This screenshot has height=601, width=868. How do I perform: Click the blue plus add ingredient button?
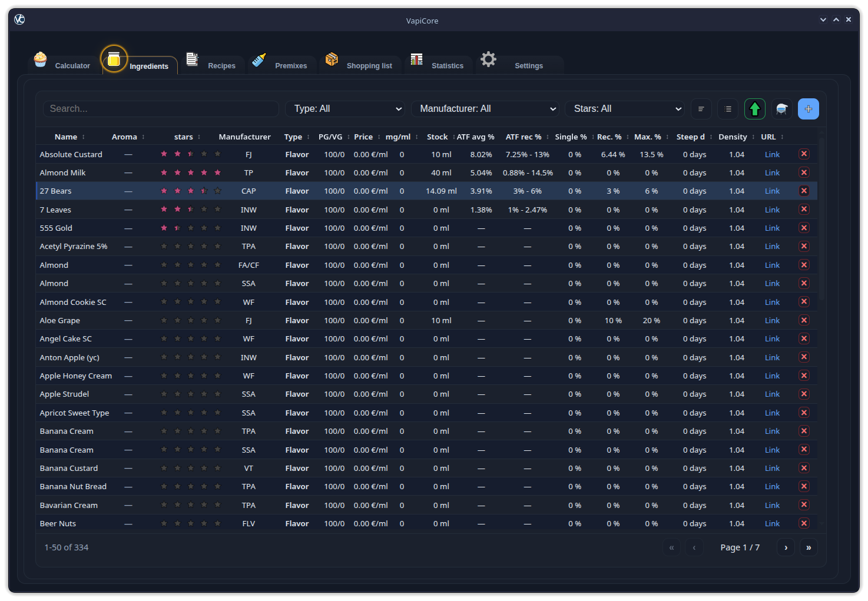[x=808, y=109]
